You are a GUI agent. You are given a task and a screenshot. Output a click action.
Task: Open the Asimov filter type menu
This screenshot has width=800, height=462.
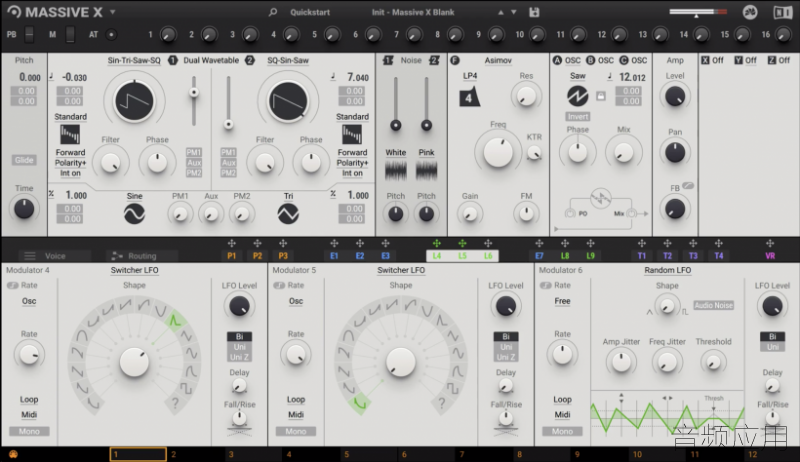[498, 60]
